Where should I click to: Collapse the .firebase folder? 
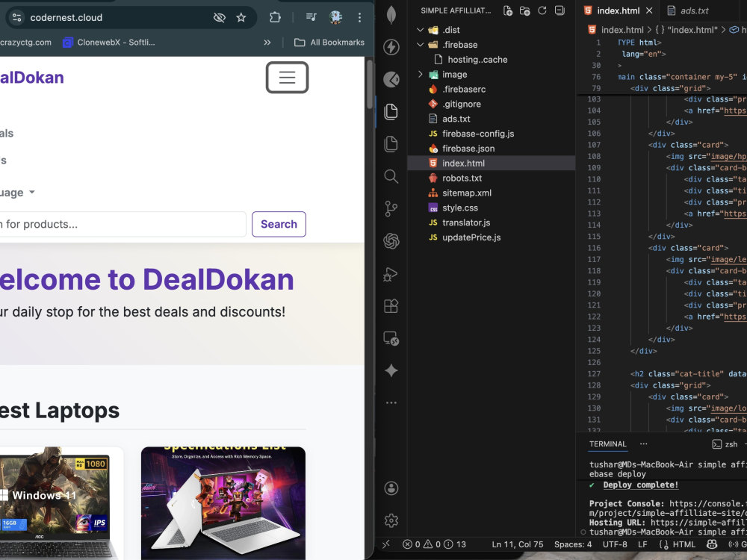(420, 45)
